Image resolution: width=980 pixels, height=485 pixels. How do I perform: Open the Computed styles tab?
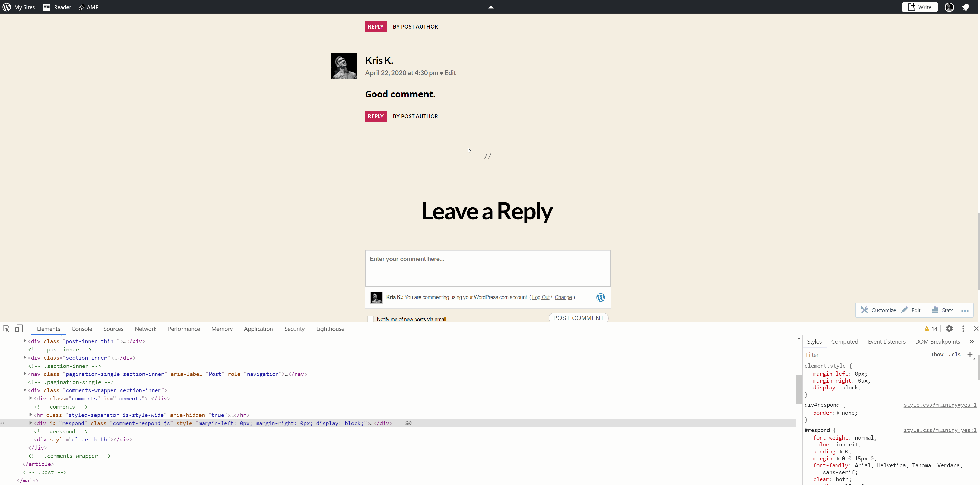[x=844, y=341]
